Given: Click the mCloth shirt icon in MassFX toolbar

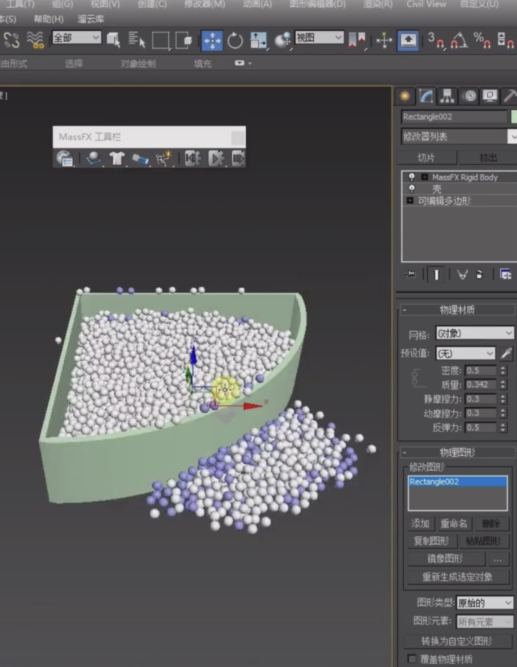Looking at the screenshot, I should point(117,158).
